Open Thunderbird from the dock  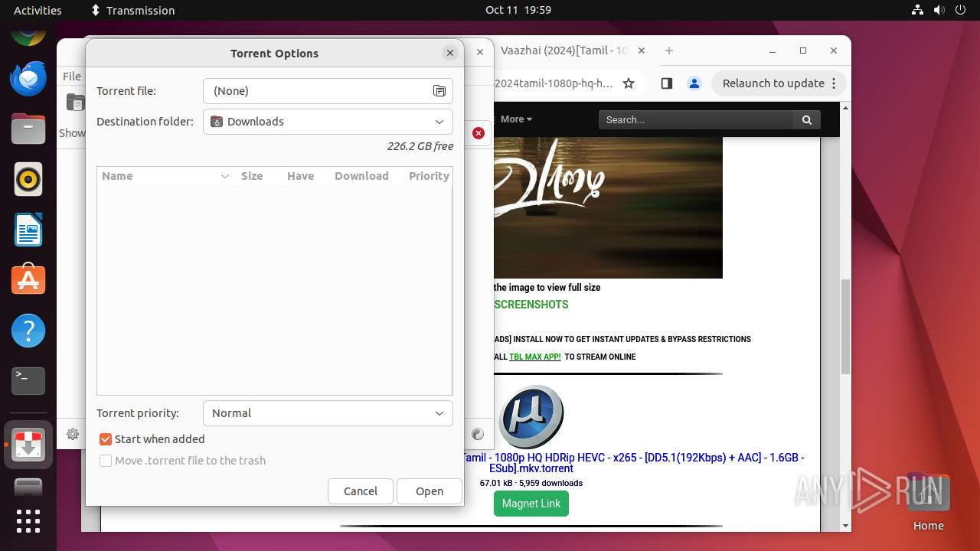[28, 78]
